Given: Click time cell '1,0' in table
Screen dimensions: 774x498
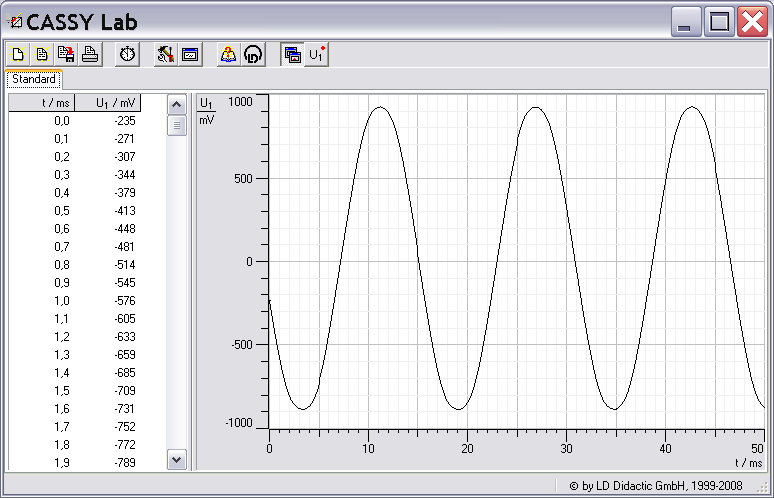Looking at the screenshot, I should click(x=62, y=301).
